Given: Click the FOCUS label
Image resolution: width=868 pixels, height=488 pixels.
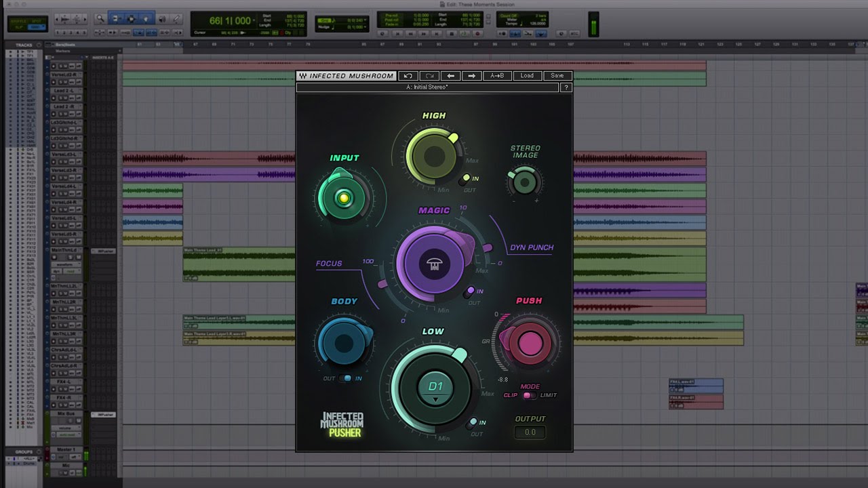Looking at the screenshot, I should 329,264.
